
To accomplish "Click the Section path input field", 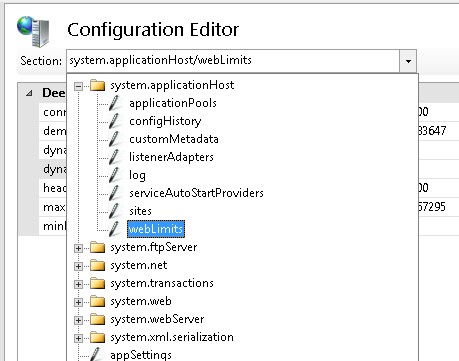I will coord(233,61).
